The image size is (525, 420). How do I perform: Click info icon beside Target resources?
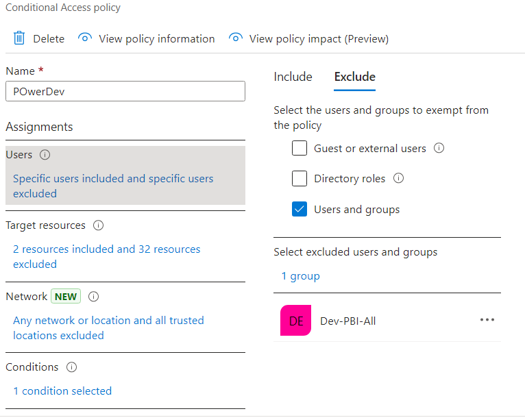[98, 225]
